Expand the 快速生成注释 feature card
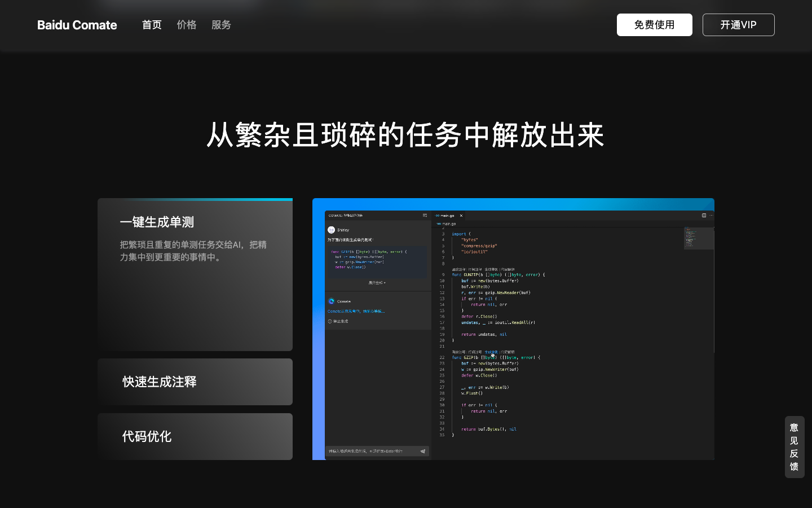812x508 pixels. click(x=195, y=382)
